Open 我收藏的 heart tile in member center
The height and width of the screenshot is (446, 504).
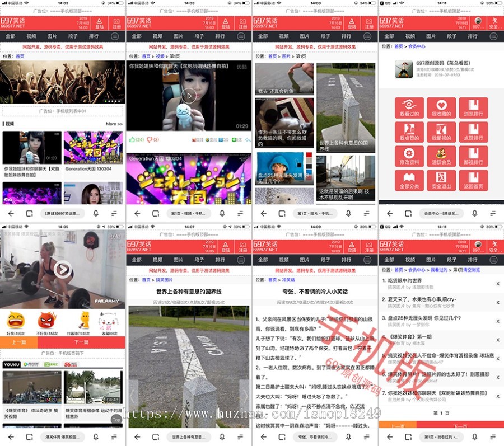[x=441, y=108]
